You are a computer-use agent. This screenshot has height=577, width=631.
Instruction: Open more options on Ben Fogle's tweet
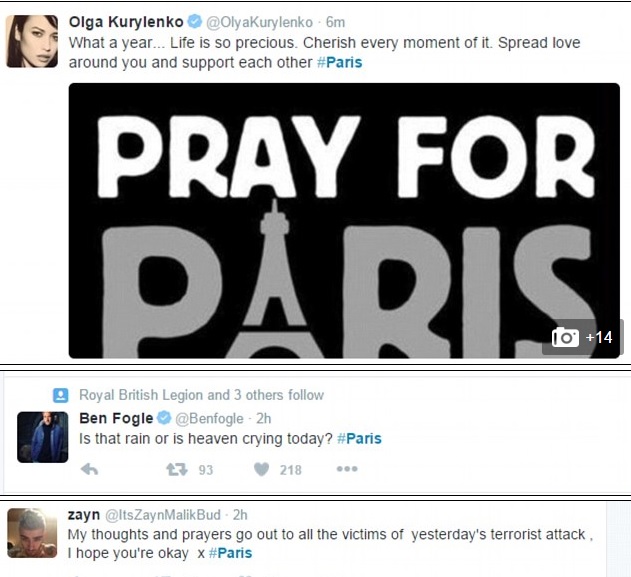[347, 469]
